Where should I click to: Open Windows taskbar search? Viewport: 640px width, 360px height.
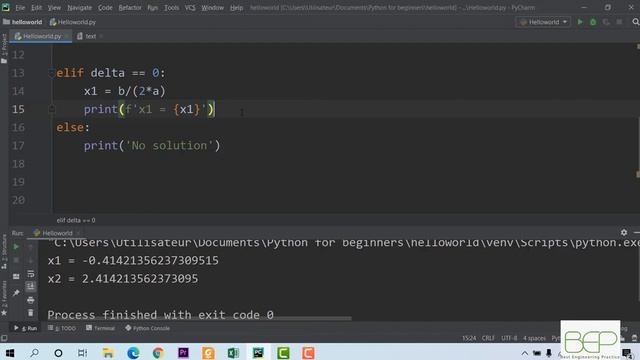34,353
